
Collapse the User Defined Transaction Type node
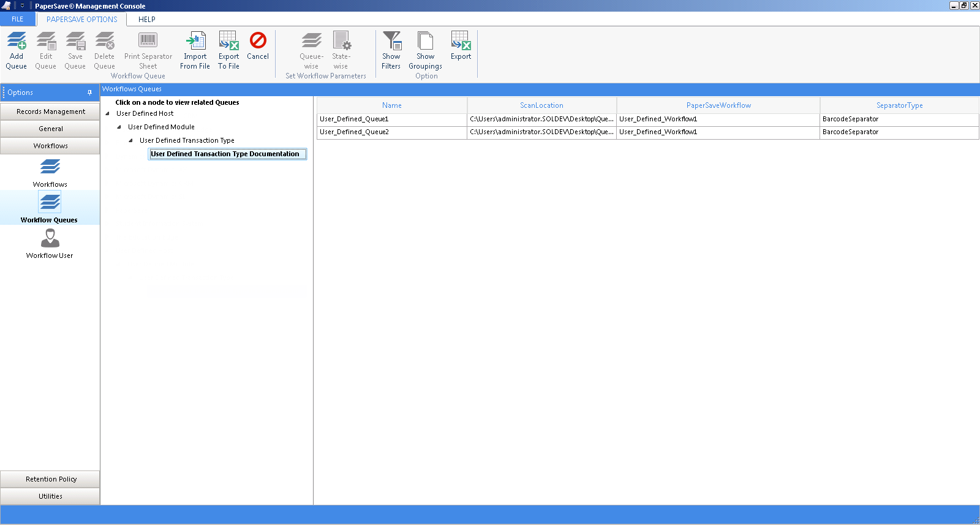(x=131, y=140)
